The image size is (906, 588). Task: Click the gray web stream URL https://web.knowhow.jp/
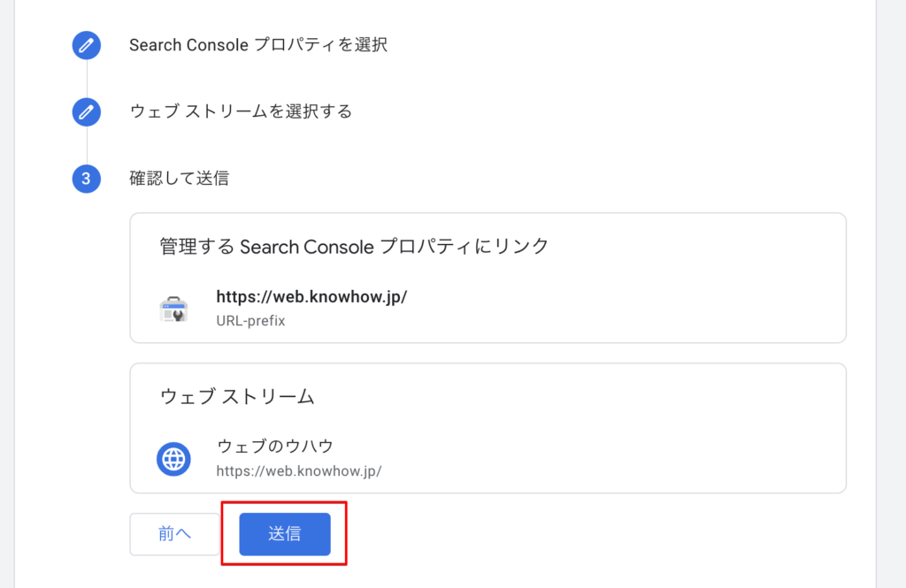(x=299, y=471)
